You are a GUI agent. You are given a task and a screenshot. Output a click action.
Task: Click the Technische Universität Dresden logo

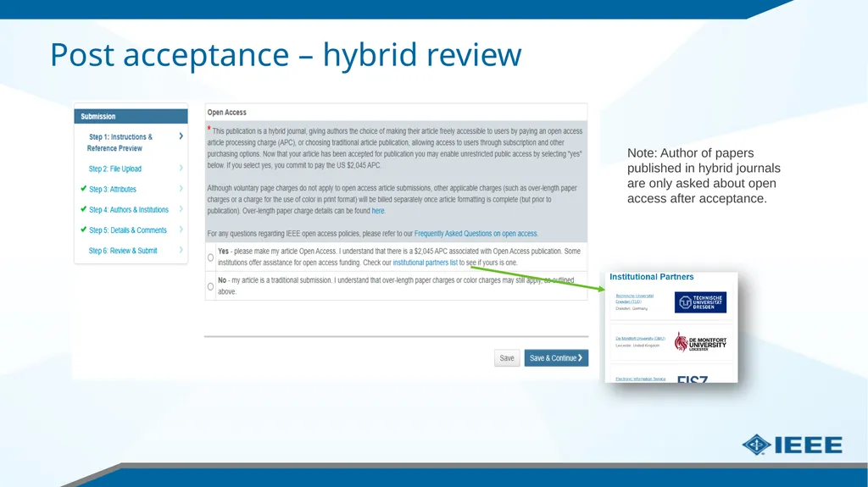point(700,302)
